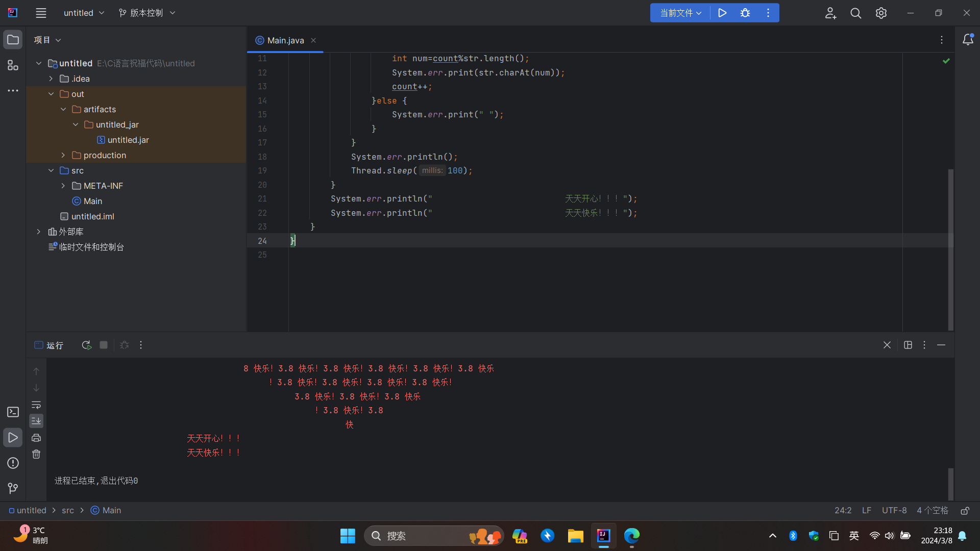This screenshot has width=980, height=551.
Task: Open the Problems tool window icon
Action: click(x=13, y=463)
